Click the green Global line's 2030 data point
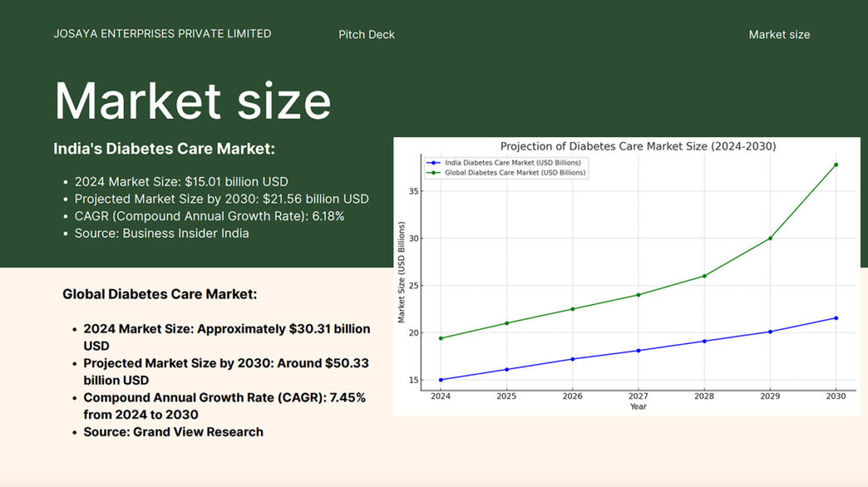This screenshot has height=487, width=868. coord(836,165)
